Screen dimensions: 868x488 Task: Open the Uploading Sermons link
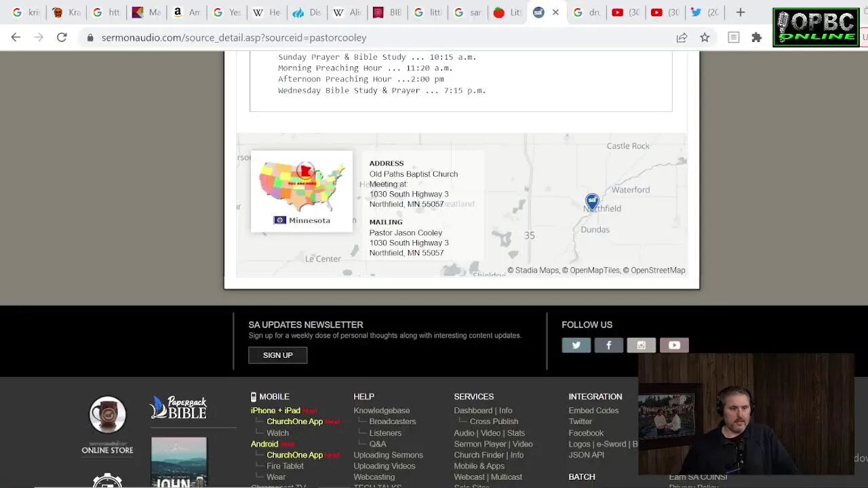coord(388,455)
